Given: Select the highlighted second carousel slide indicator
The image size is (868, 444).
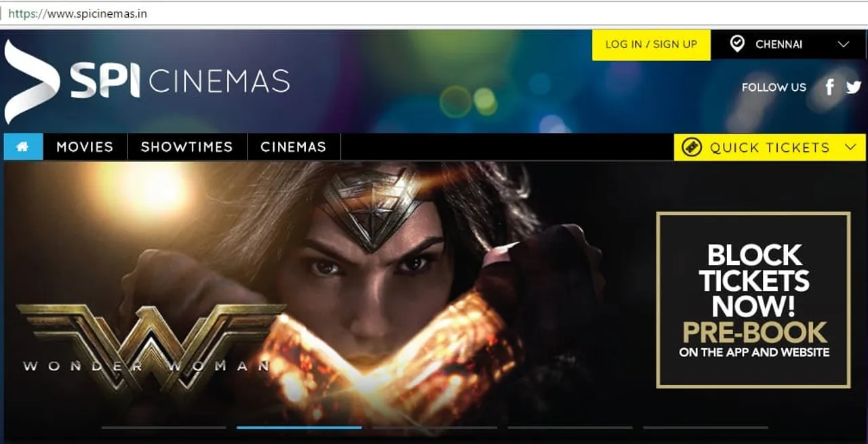Looking at the screenshot, I should tap(299, 428).
